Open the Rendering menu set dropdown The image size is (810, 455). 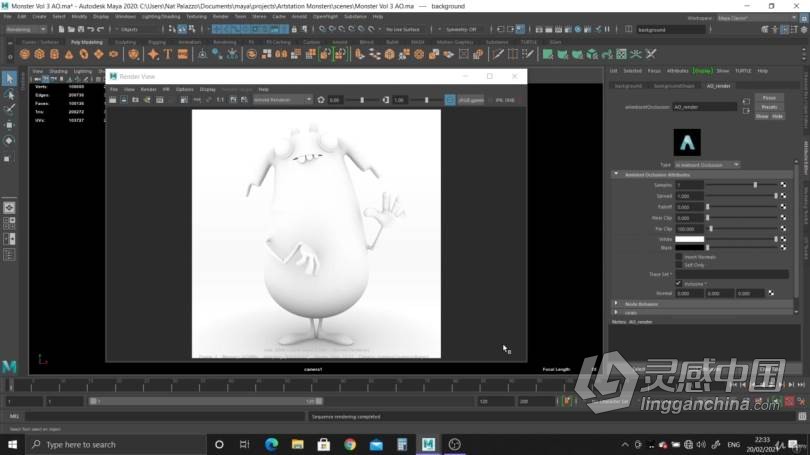pos(25,29)
